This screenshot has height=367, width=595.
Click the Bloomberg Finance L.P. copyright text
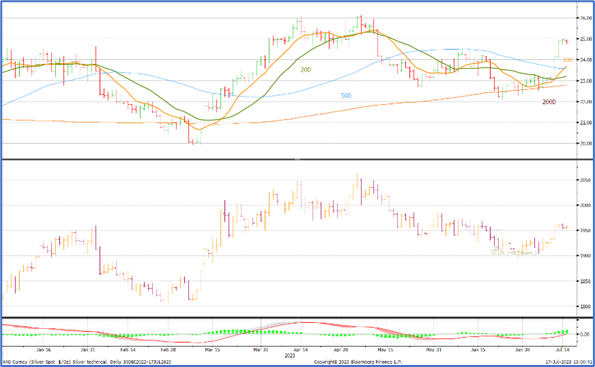coord(358,362)
